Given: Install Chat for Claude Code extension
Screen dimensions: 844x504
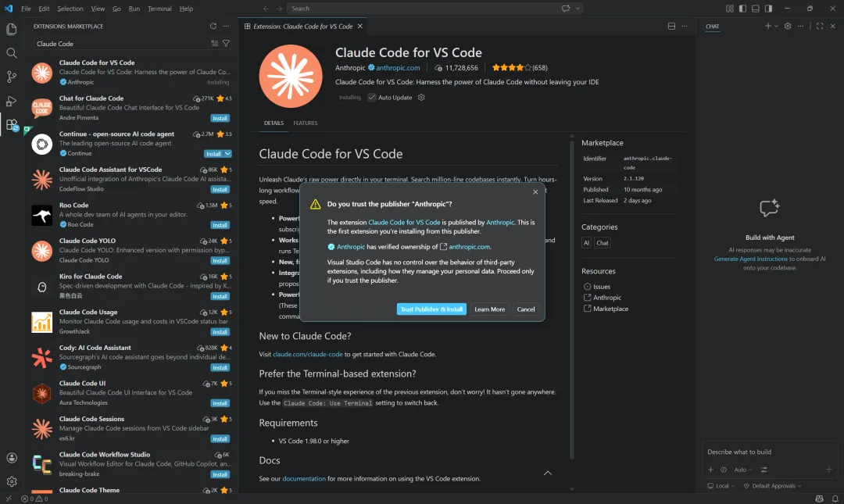Looking at the screenshot, I should (x=220, y=119).
